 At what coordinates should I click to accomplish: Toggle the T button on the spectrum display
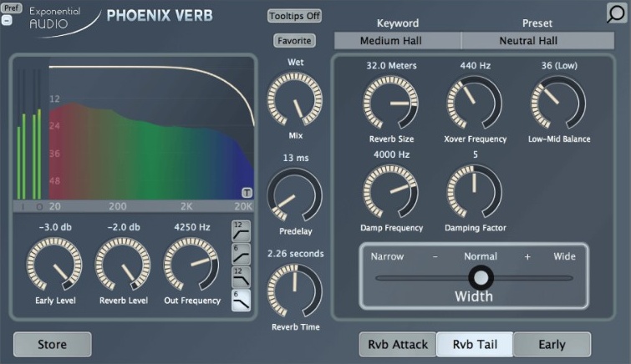coord(247,193)
